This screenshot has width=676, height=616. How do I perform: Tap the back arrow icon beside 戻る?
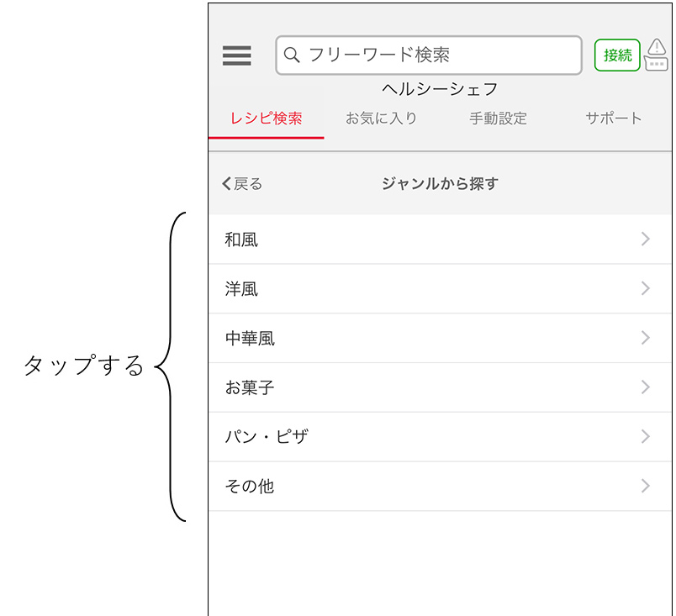point(226,184)
